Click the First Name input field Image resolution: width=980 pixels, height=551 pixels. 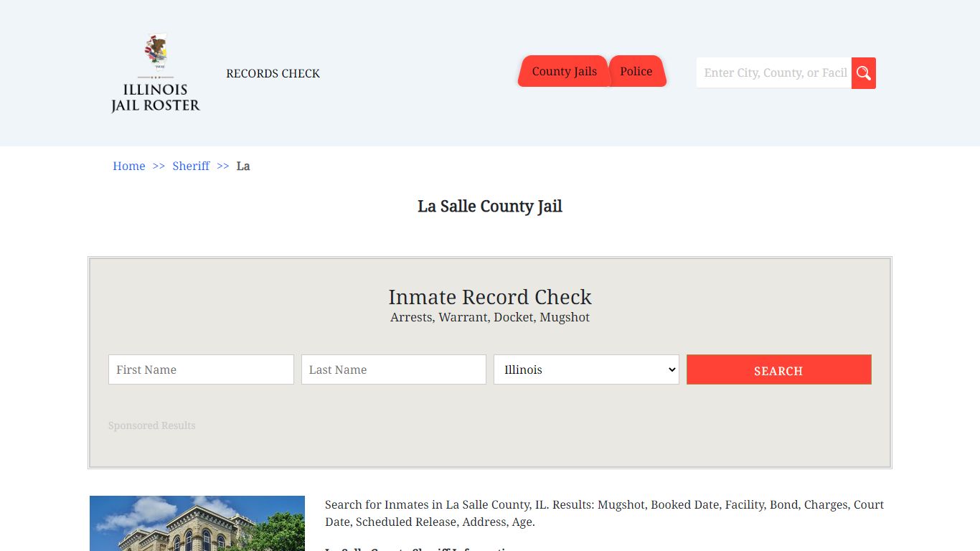201,369
